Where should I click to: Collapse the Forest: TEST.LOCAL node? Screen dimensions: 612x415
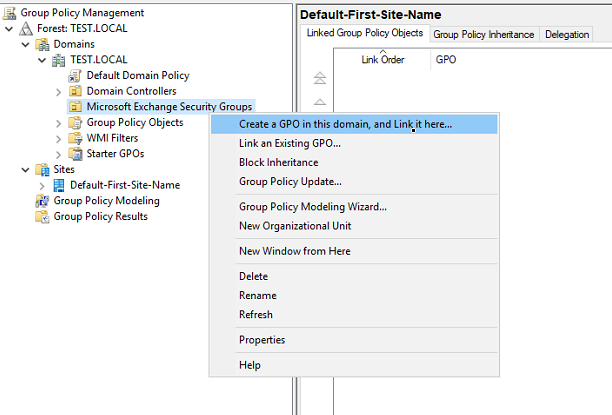click(9, 29)
